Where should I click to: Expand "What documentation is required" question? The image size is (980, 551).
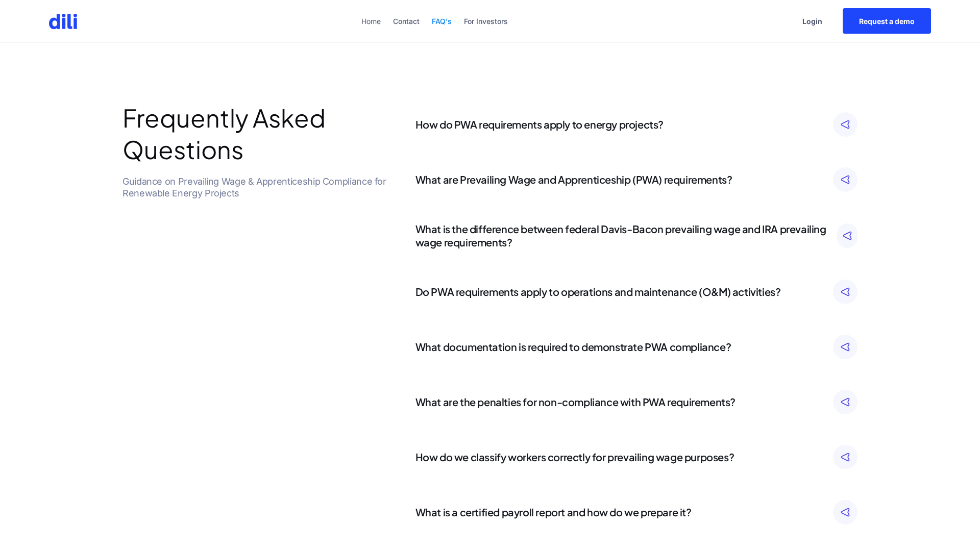pyautogui.click(x=573, y=347)
